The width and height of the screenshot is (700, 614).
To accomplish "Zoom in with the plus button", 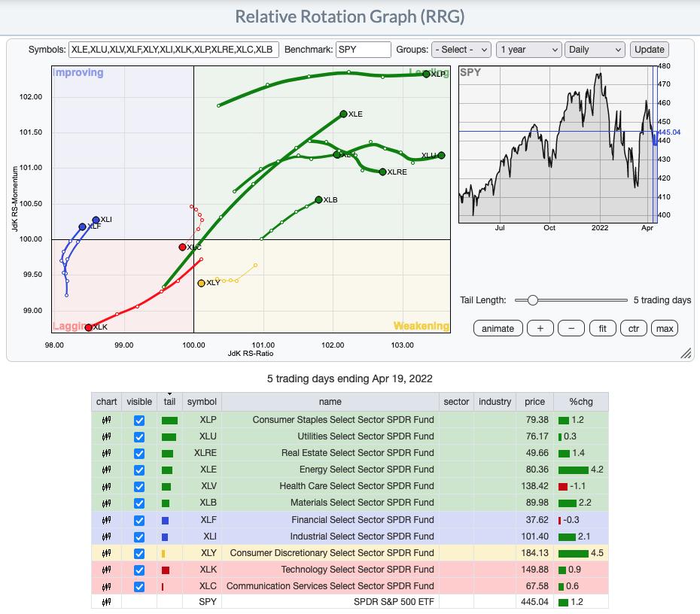I will pos(540,328).
